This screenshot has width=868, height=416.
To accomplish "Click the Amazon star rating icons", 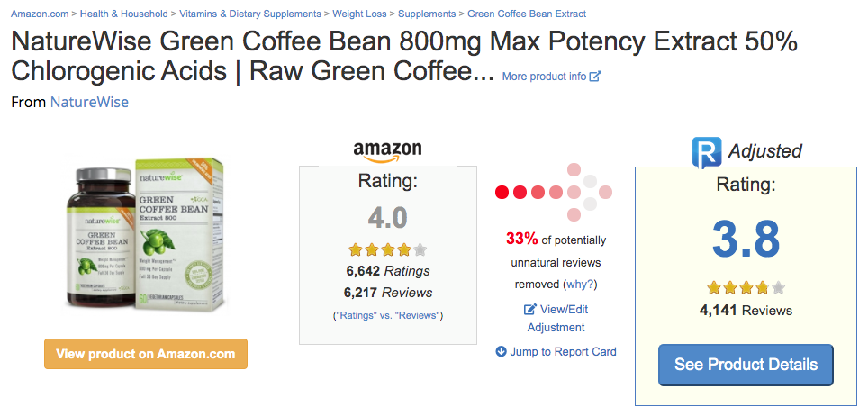I will 387,250.
